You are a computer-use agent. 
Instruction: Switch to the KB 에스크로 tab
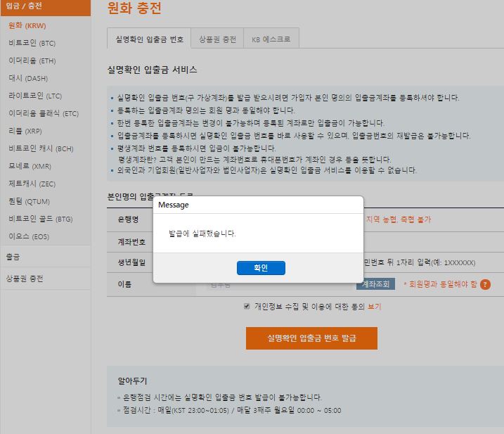[x=271, y=39]
